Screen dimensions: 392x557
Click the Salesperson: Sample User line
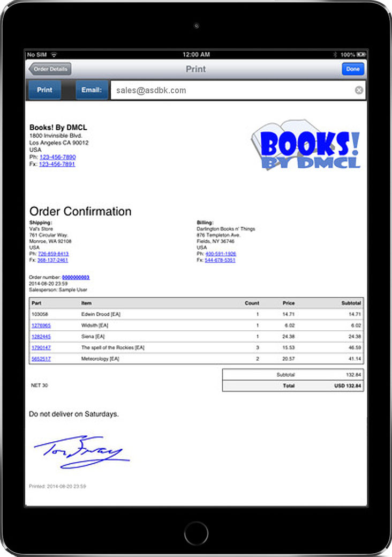point(58,290)
